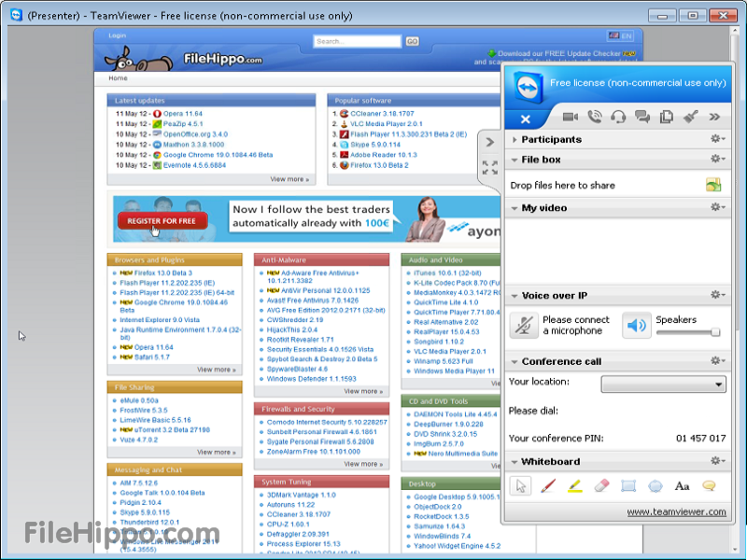Select the whiteboard yellow highlighter tool
The height and width of the screenshot is (560, 747).
click(x=575, y=486)
